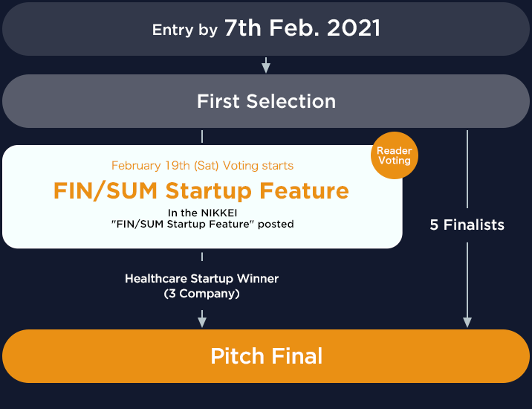Click the FIN/SUM Startup Feature heading
This screenshot has width=532, height=409.
pos(201,190)
